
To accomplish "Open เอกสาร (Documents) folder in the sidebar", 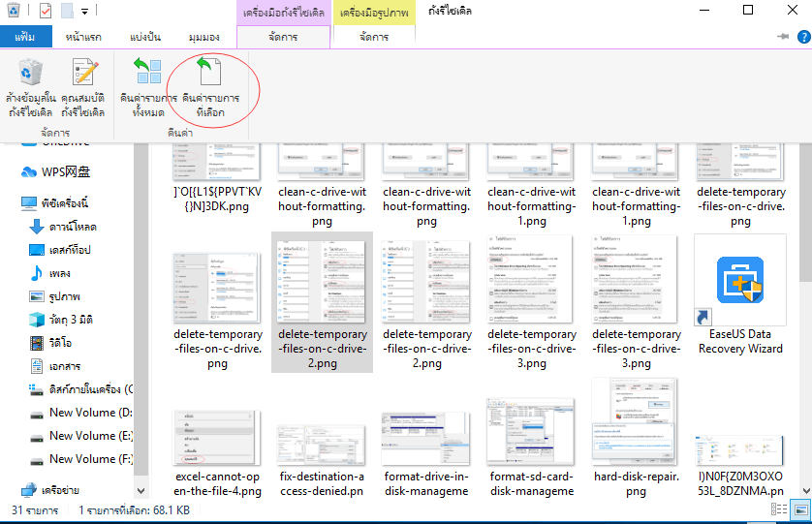I will pos(55,366).
